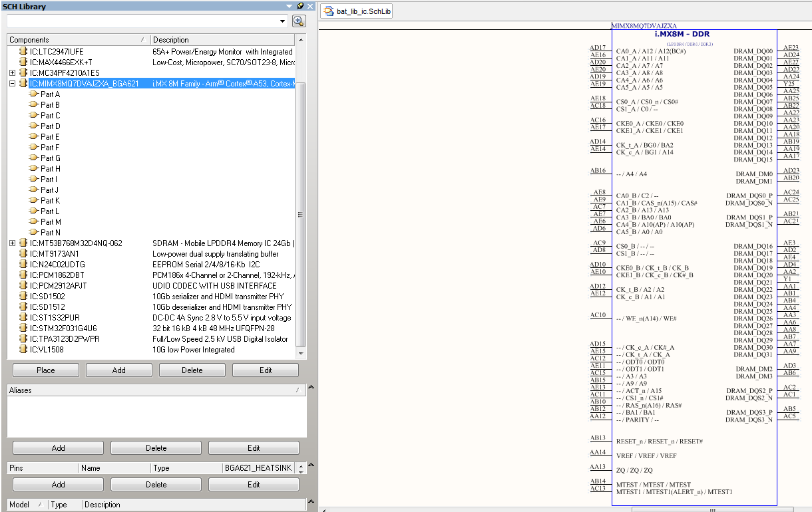Select the IC:SD1502 component row

[151, 297]
